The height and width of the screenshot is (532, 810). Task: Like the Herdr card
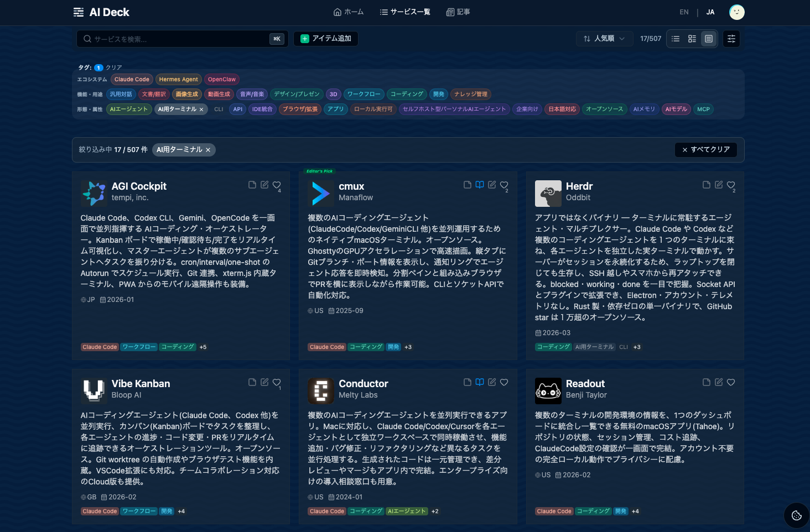point(731,185)
